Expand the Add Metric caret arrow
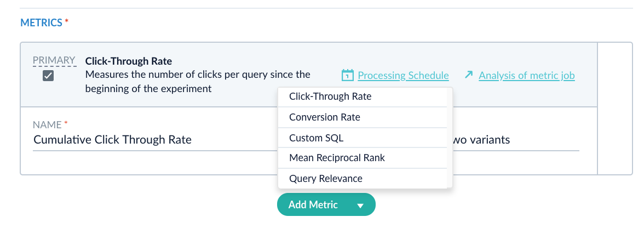The width and height of the screenshot is (644, 228). coord(360,206)
